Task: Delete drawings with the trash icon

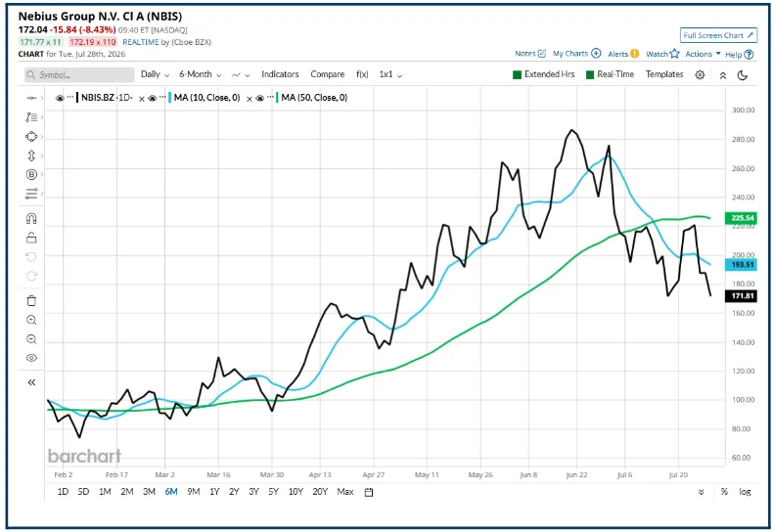Action: pyautogui.click(x=31, y=300)
